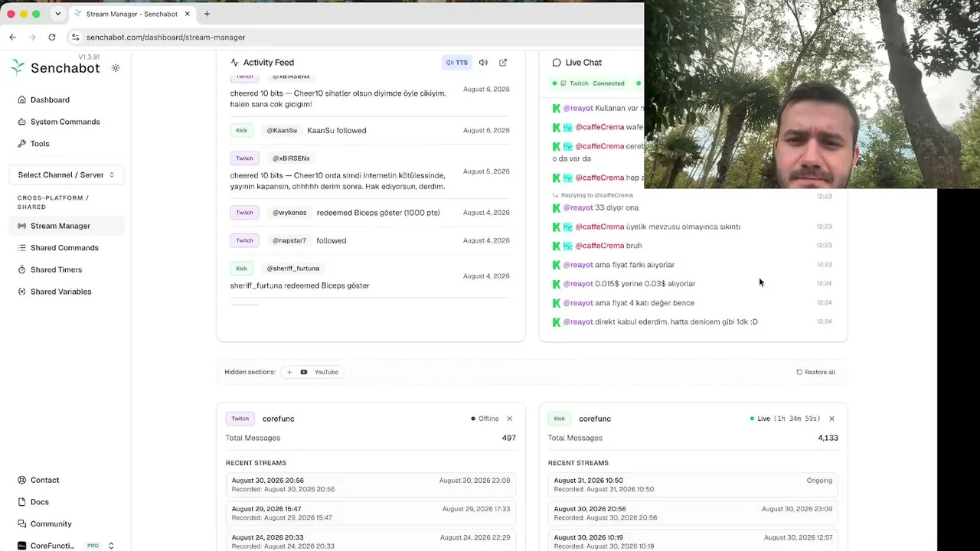Expand the Select Channel / Server dropdown
980x551 pixels.
pyautogui.click(x=66, y=174)
